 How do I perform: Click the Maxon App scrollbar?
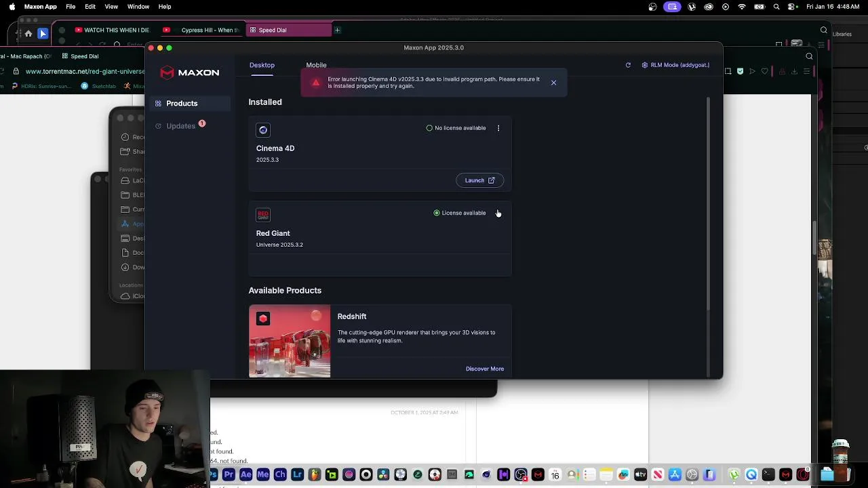(708, 203)
